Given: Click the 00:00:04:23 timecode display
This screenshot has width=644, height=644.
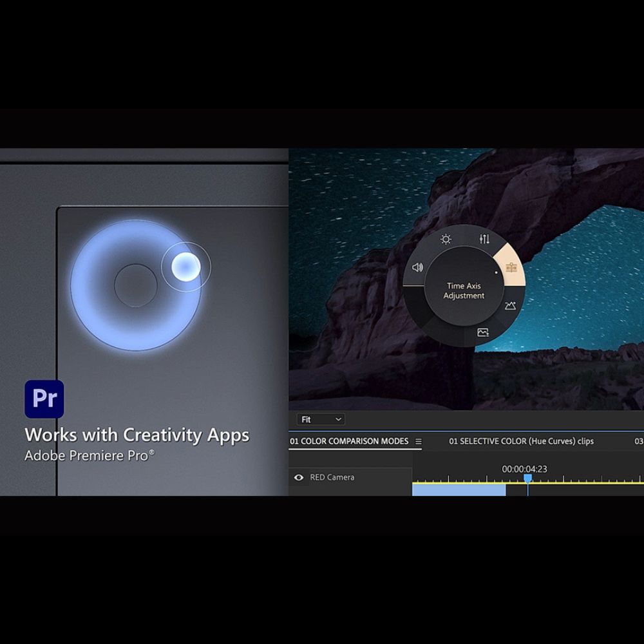Looking at the screenshot, I should click(x=524, y=469).
